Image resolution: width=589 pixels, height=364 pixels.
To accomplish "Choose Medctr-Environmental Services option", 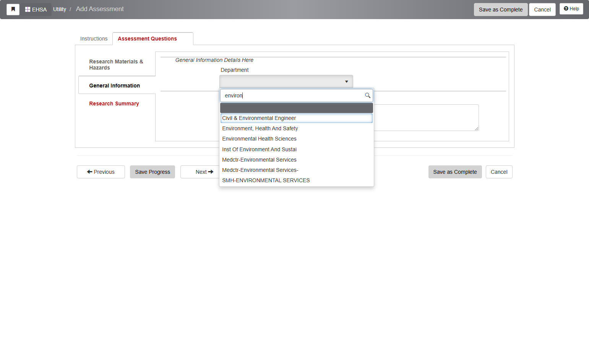I will coord(296,160).
